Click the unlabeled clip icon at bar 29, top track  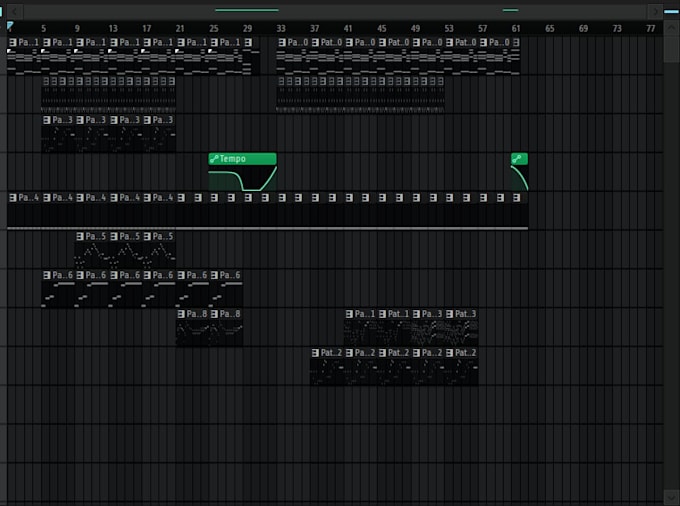pos(248,42)
